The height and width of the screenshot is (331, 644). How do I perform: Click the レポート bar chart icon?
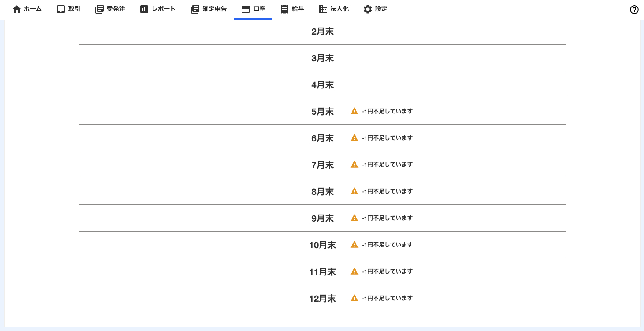144,9
